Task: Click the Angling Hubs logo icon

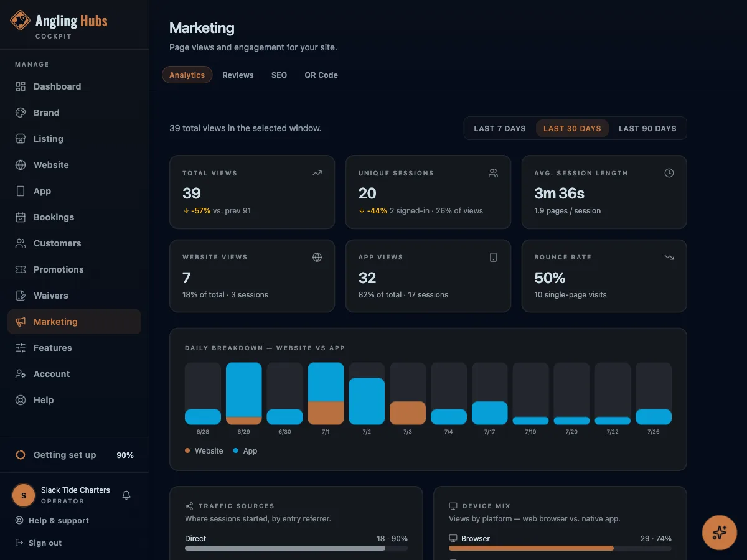Action: 20,21
